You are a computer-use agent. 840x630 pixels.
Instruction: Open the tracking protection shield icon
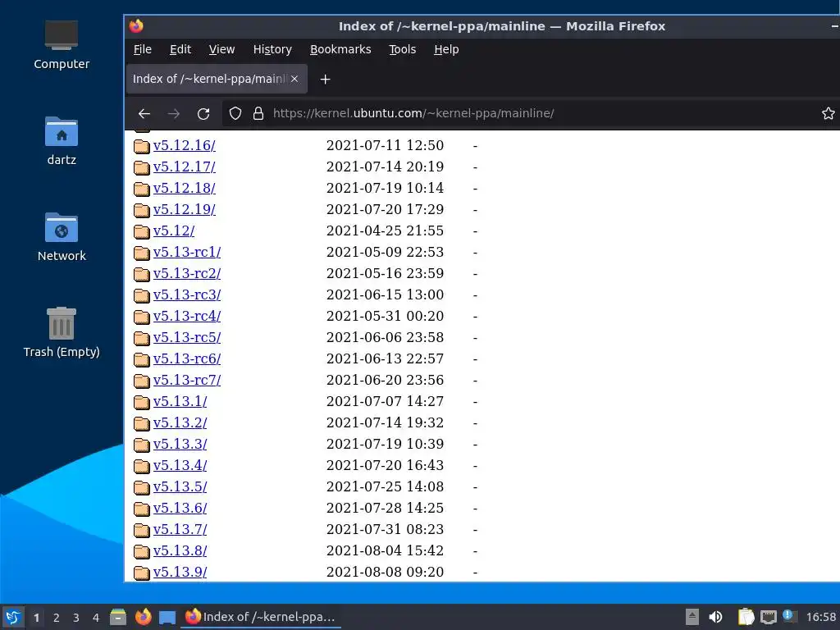click(x=235, y=113)
